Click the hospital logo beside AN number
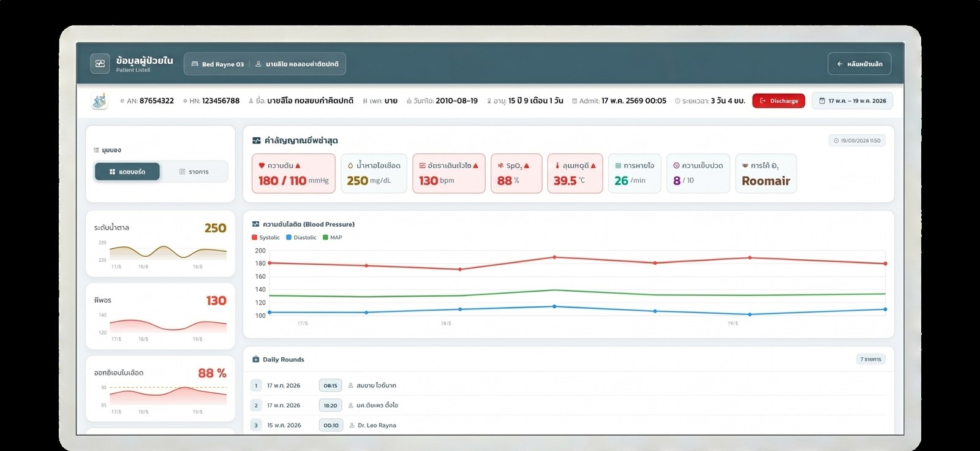This screenshot has height=451, width=980. [x=99, y=101]
